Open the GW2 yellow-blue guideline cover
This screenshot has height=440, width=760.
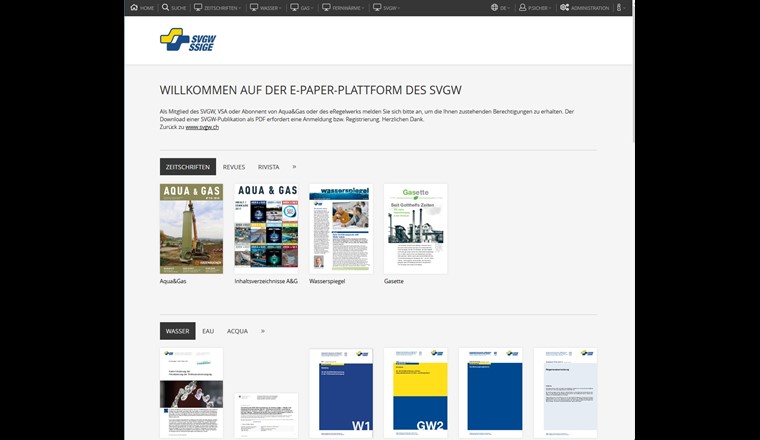pyautogui.click(x=416, y=393)
